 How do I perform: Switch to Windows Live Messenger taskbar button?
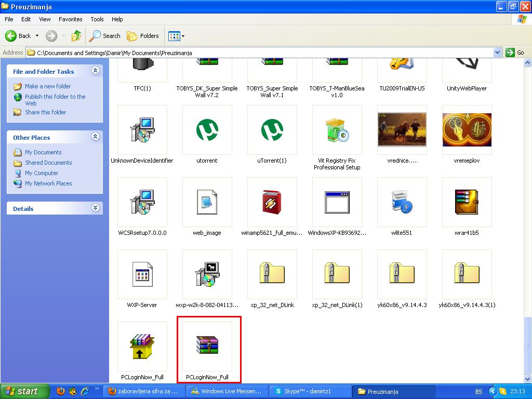point(228,391)
